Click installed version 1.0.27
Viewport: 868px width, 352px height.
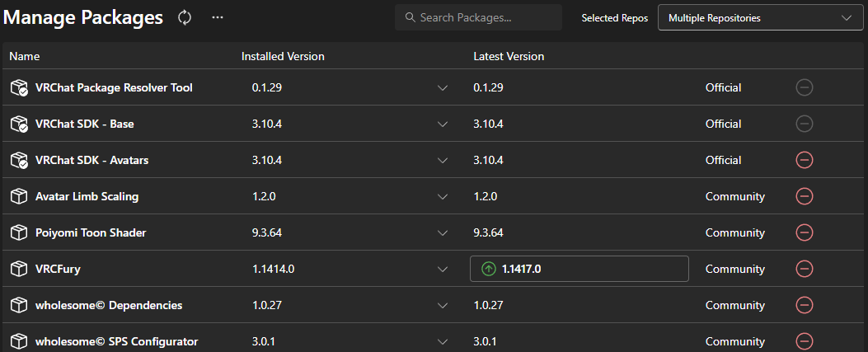267,305
